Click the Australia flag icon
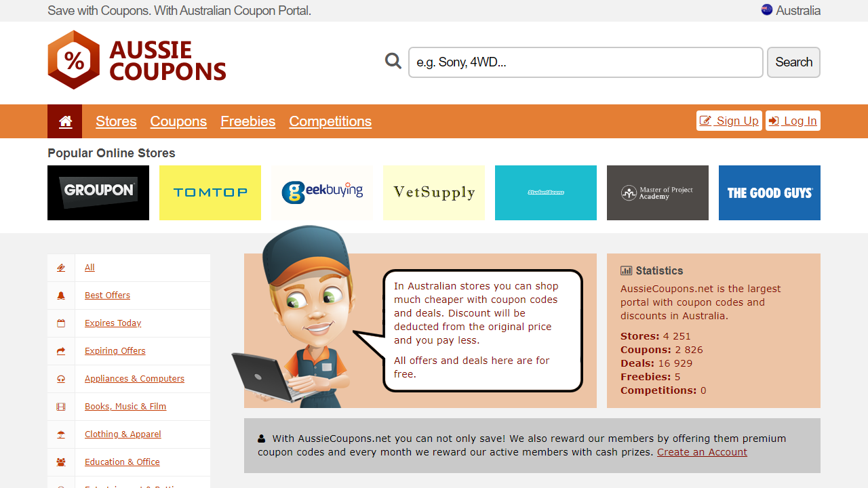The width and height of the screenshot is (868, 488). pos(767,10)
